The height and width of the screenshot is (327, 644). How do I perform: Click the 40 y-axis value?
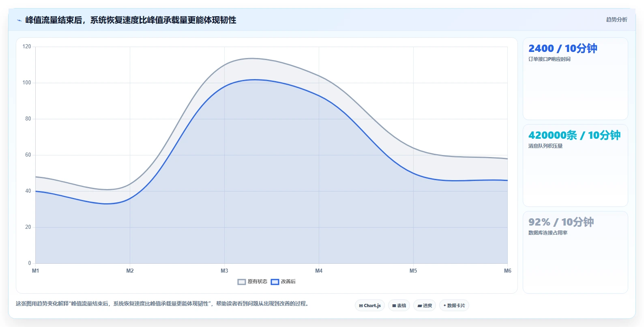(x=28, y=191)
